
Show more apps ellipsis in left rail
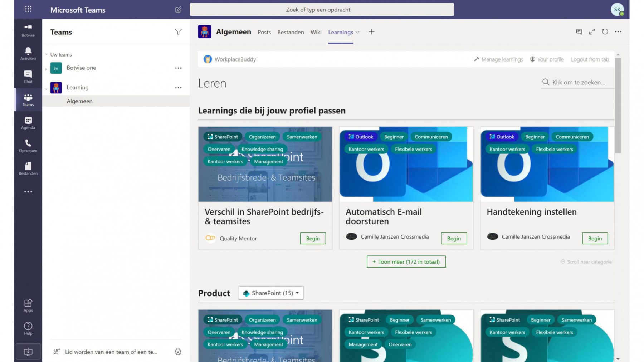[x=28, y=192]
